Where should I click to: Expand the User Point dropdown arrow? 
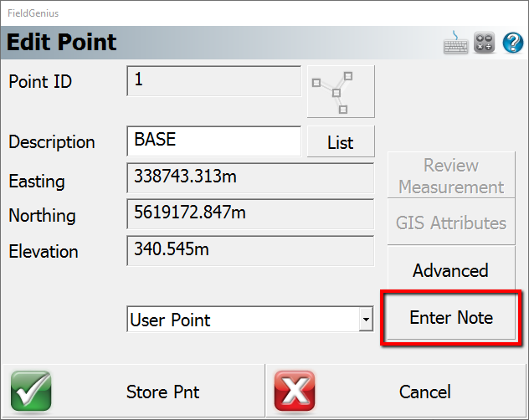365,320
